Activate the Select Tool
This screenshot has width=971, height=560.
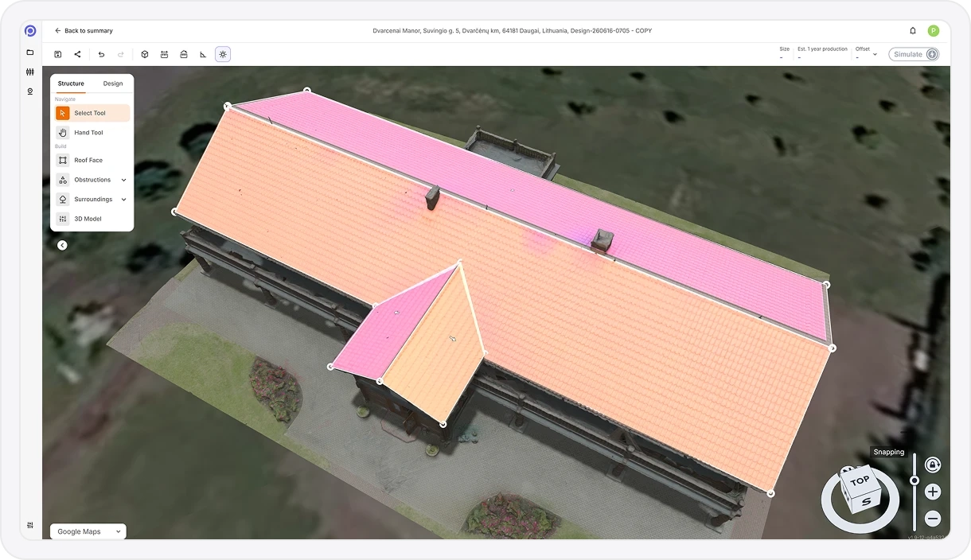(92, 113)
